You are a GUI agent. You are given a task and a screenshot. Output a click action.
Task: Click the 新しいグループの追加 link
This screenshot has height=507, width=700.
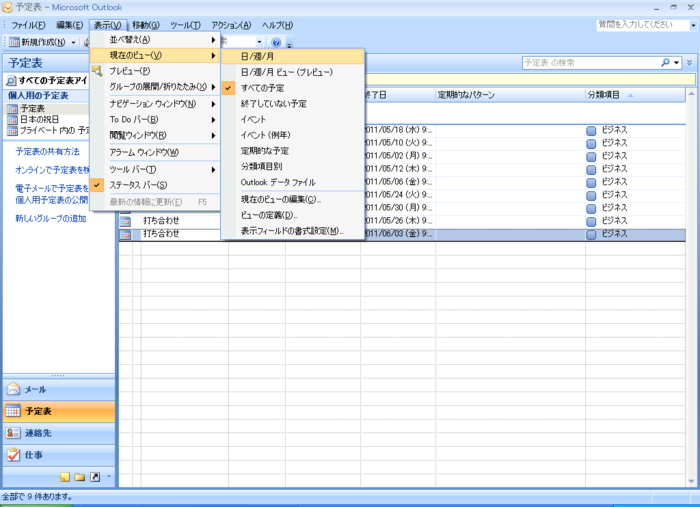click(x=51, y=219)
